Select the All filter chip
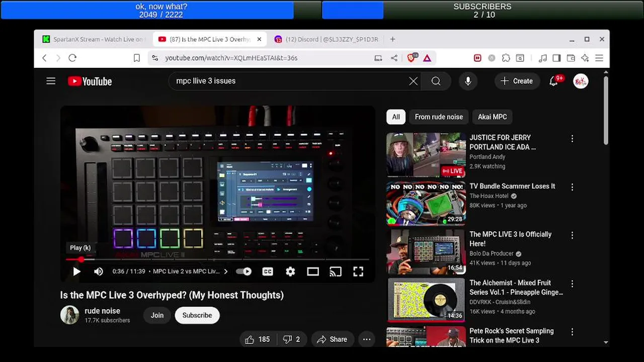 tap(396, 117)
